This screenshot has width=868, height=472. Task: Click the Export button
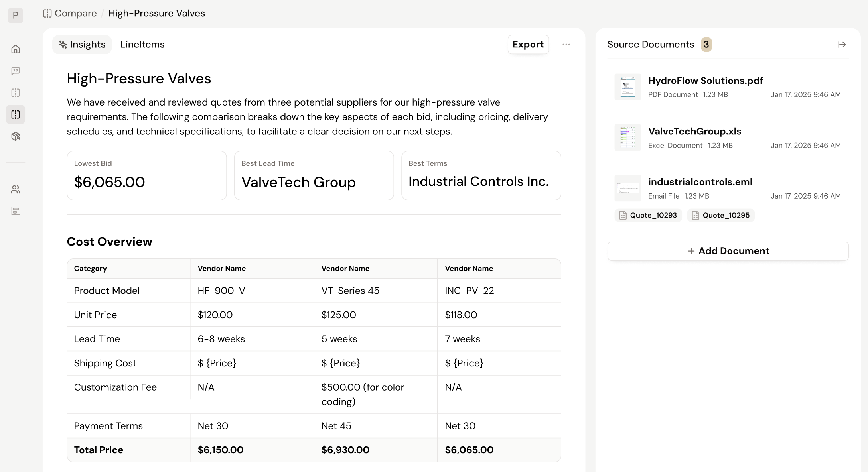528,45
